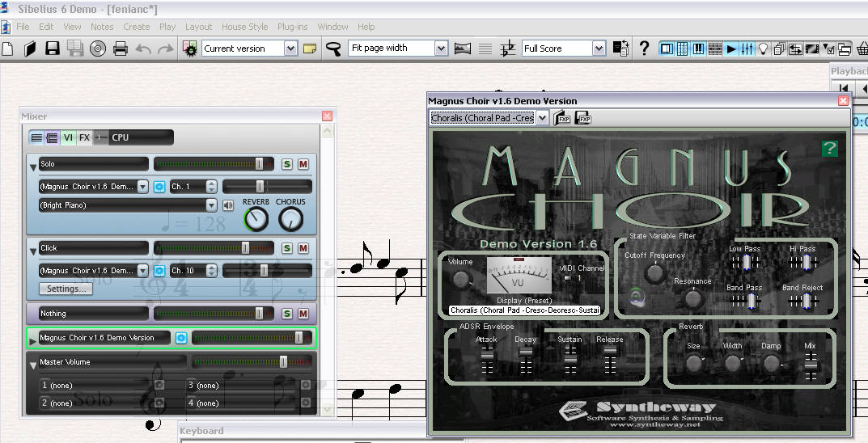The image size is (868, 443).
Task: Open the edit versions gear icon
Action: click(190, 49)
